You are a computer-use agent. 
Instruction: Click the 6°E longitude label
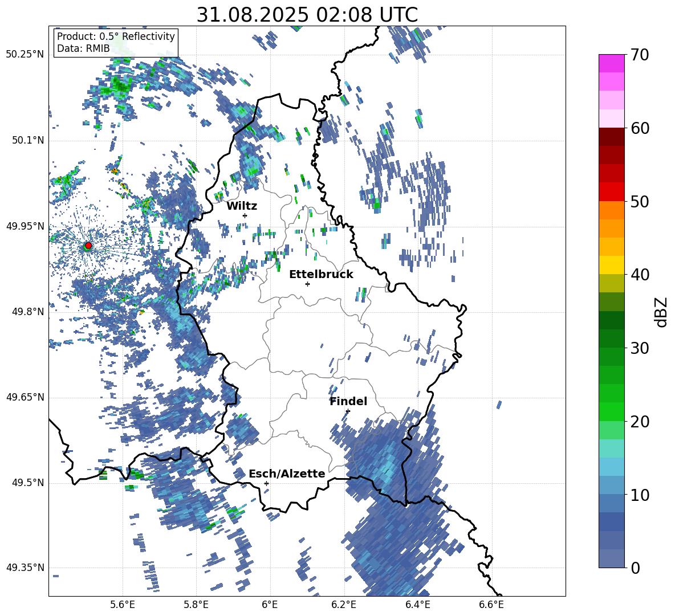(x=270, y=605)
